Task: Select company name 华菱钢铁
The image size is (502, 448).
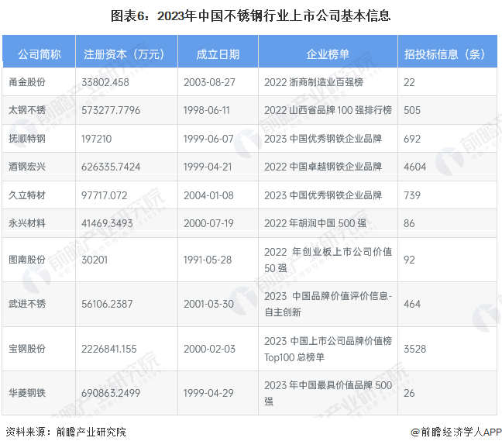Action: point(27,393)
